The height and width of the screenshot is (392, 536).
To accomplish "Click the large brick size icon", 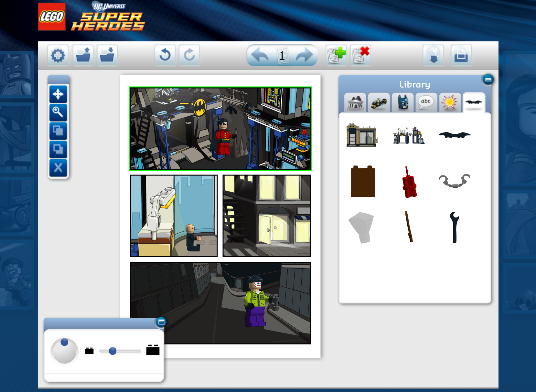I will [153, 350].
